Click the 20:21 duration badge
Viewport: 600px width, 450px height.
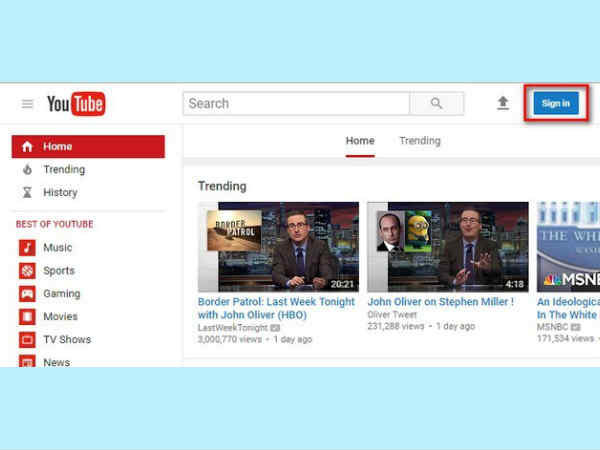(x=342, y=284)
